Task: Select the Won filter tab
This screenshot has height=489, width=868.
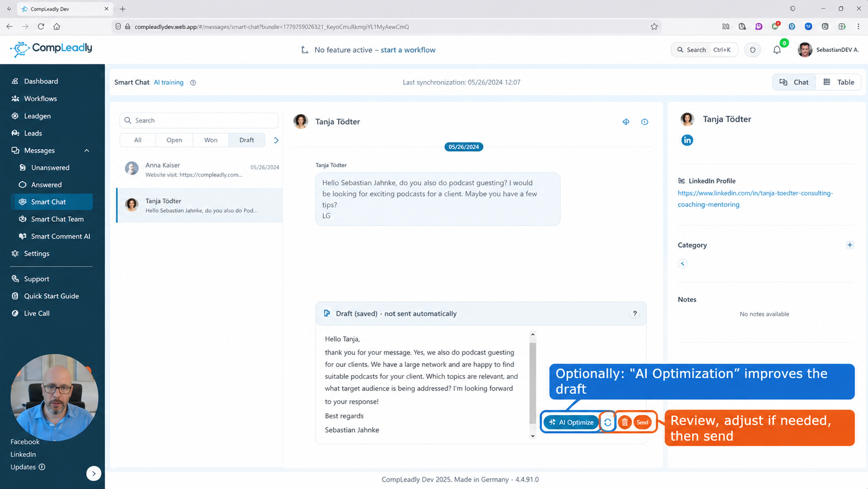Action: coord(211,140)
